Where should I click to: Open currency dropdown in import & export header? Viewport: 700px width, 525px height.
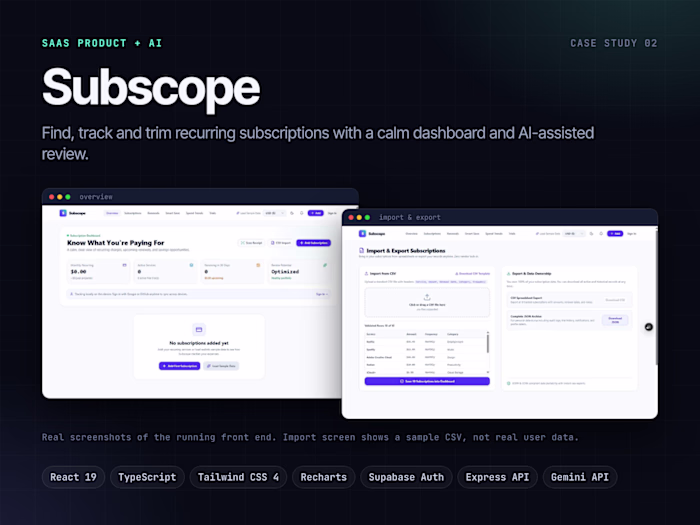click(x=574, y=233)
